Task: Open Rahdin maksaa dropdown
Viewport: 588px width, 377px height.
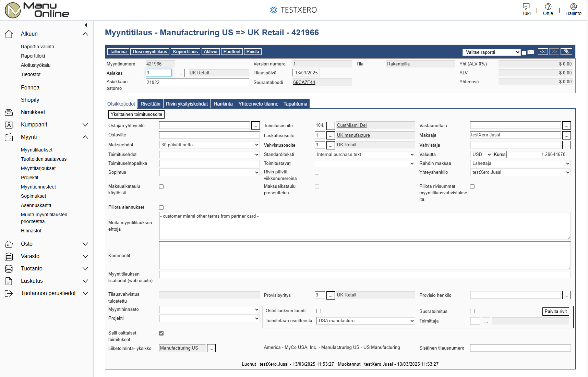Action: (520, 163)
